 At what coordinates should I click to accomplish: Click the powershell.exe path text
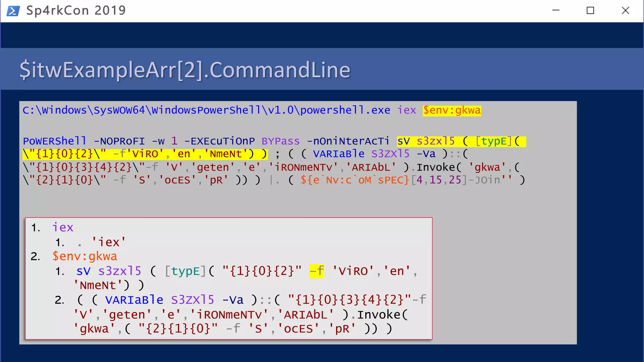(206, 110)
